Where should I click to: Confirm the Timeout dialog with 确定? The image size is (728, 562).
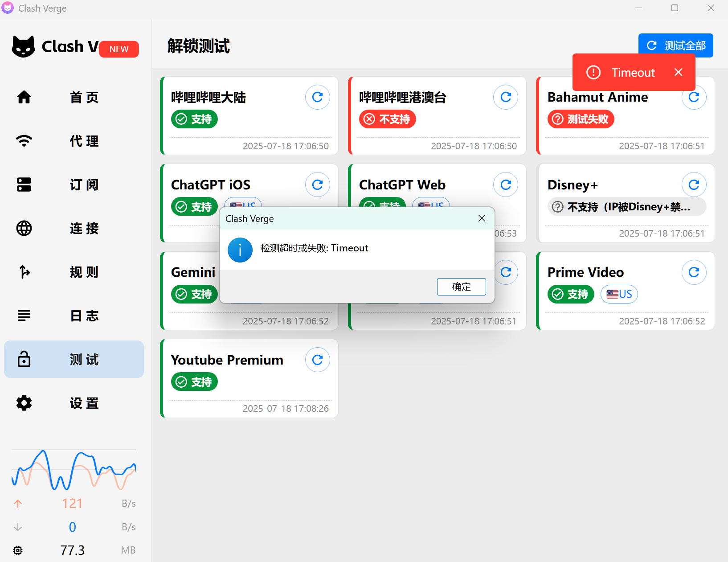pyautogui.click(x=461, y=287)
